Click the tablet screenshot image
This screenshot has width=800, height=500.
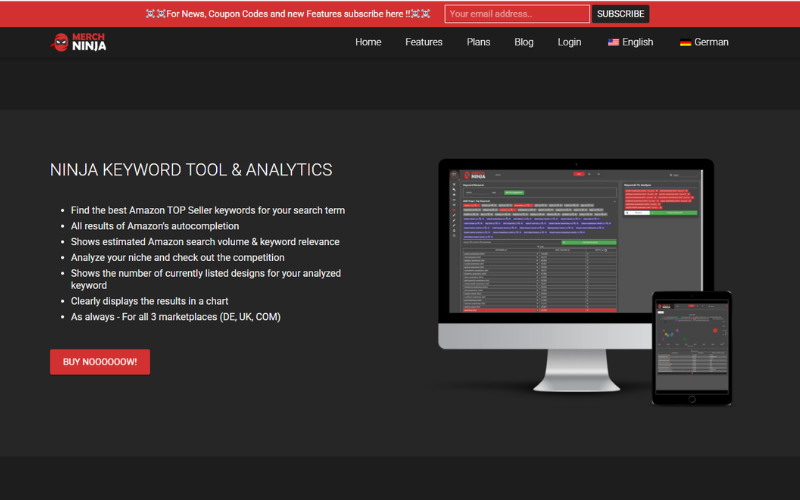point(692,348)
